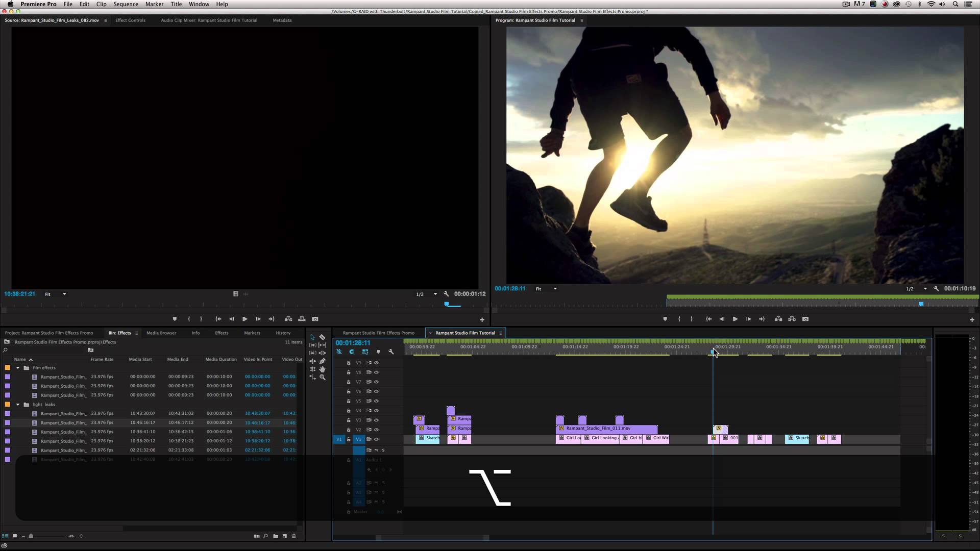Toggle linked selection in timeline
Viewport: 980px width, 551px height.
click(365, 352)
